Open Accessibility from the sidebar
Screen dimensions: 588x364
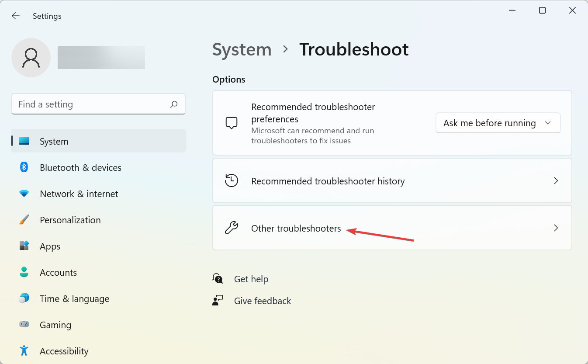pyautogui.click(x=64, y=351)
